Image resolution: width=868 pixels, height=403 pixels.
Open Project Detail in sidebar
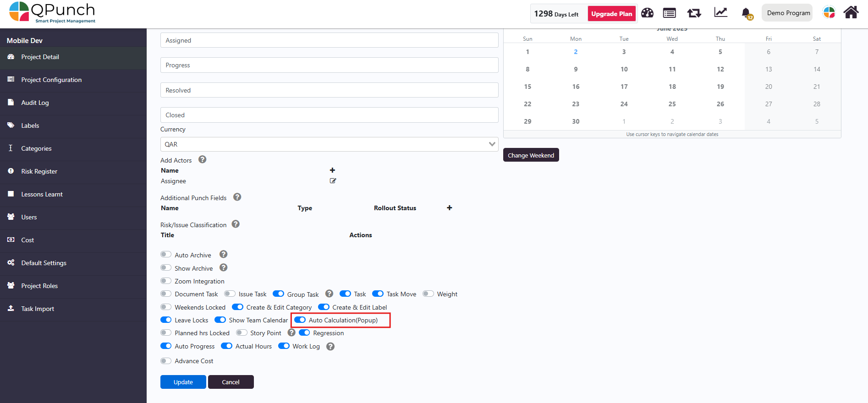pos(73,57)
